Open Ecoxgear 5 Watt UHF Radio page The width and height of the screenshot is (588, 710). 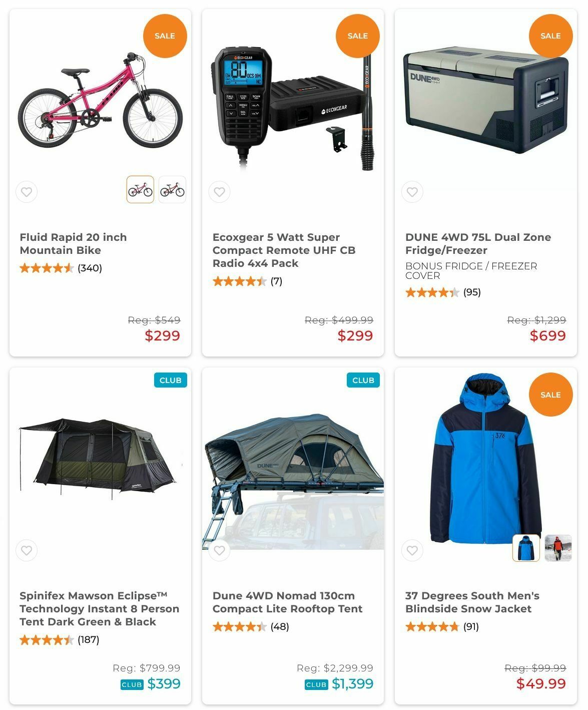click(x=284, y=250)
